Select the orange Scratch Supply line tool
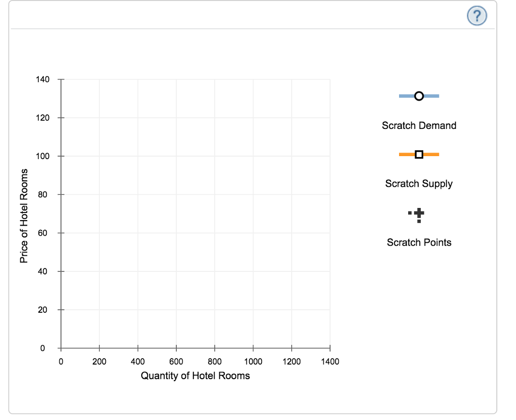The width and height of the screenshot is (516, 420). point(419,154)
